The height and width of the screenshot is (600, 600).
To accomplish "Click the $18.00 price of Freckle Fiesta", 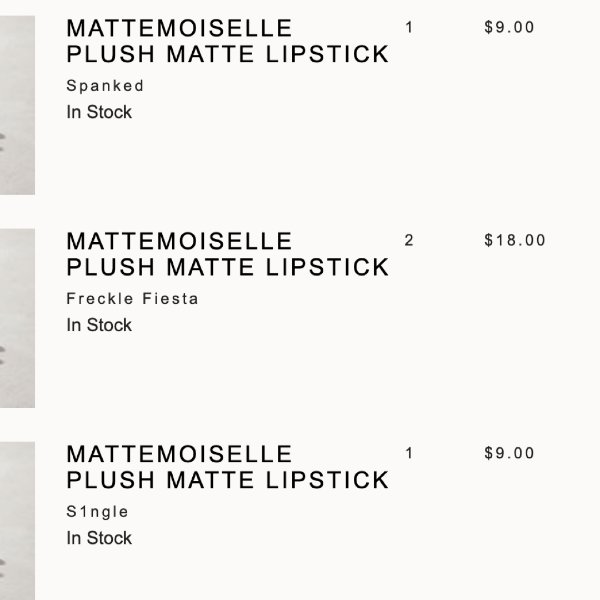I will pyautogui.click(x=515, y=240).
